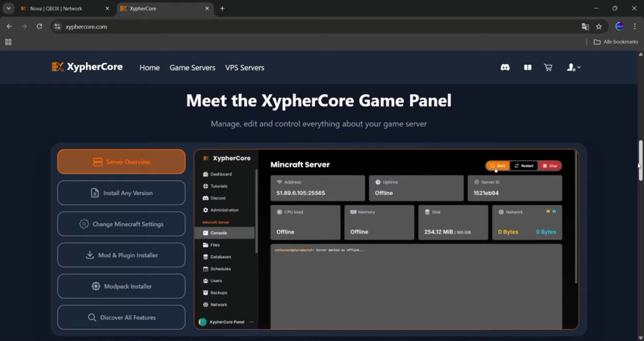
Task: Select the Modpack Installer button
Action: 121,286
